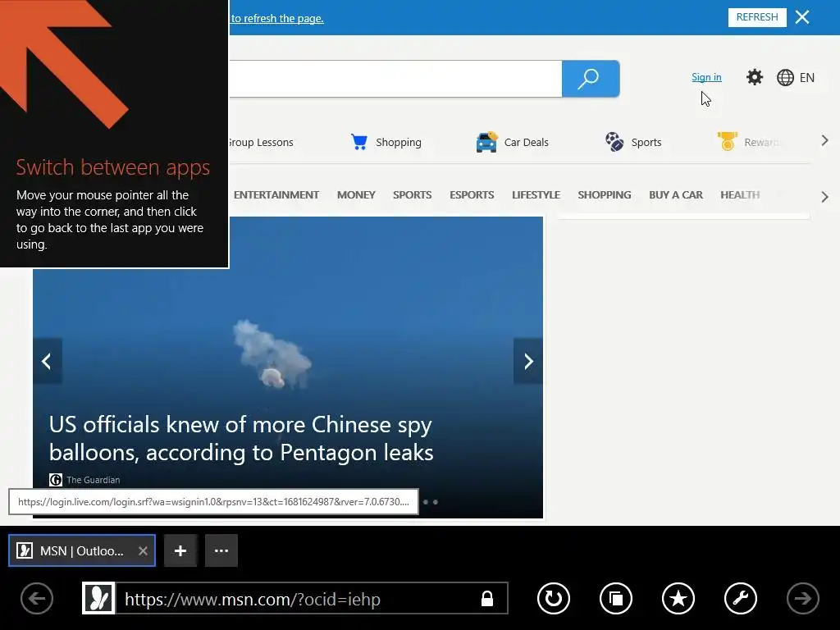This screenshot has width=840, height=630.
Task: Click the Car Deals car icon
Action: pos(486,142)
